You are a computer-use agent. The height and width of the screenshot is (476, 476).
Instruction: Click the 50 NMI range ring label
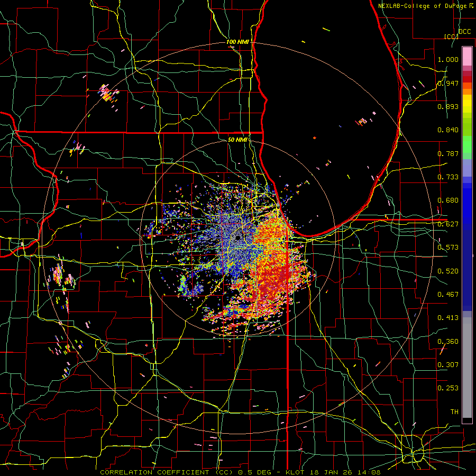click(237, 140)
